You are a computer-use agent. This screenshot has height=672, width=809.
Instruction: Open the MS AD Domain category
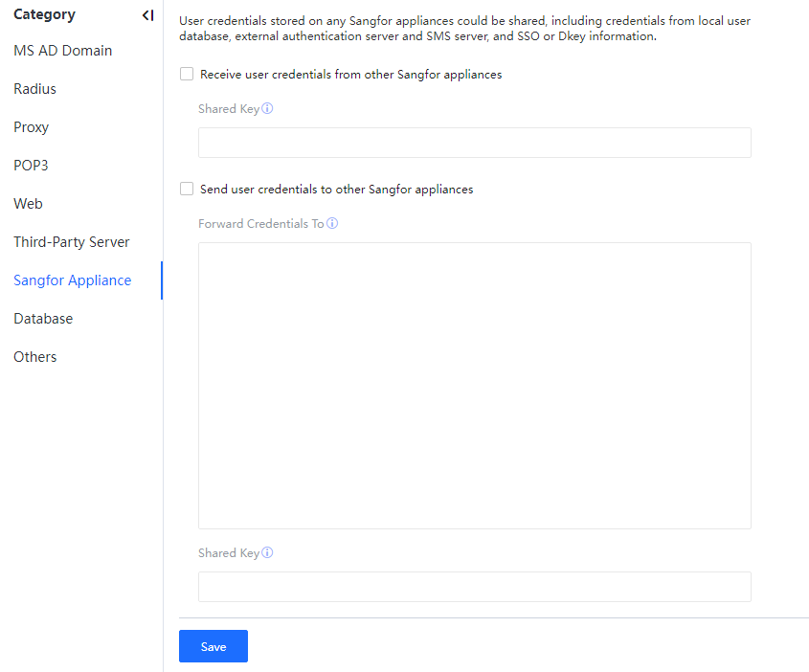pyautogui.click(x=62, y=51)
